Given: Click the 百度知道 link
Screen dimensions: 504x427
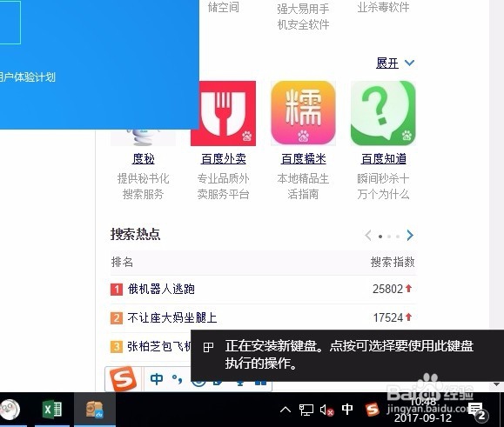Looking at the screenshot, I should pyautogui.click(x=384, y=158).
